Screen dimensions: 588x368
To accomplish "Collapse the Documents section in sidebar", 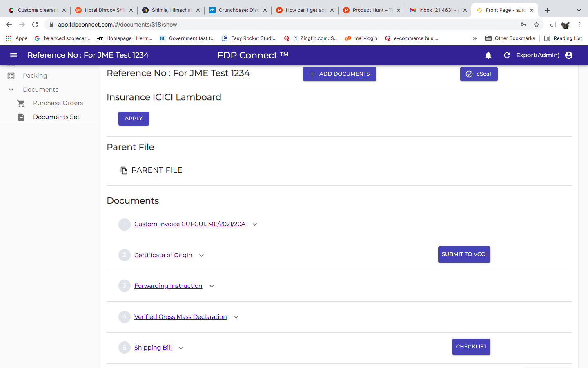I will (11, 90).
